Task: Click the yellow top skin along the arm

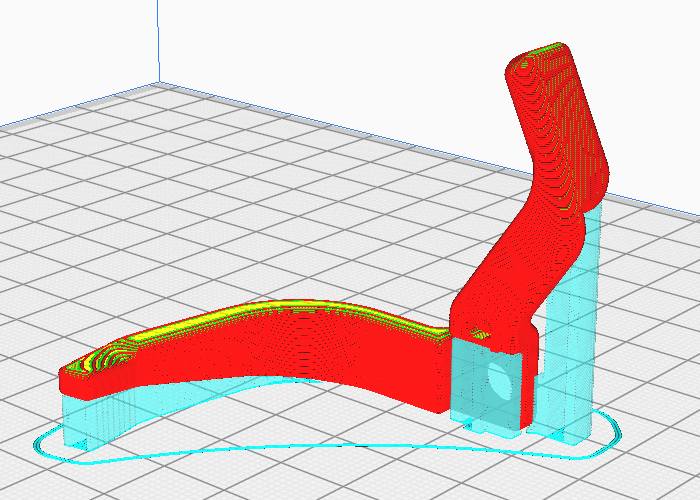Action: point(286,307)
